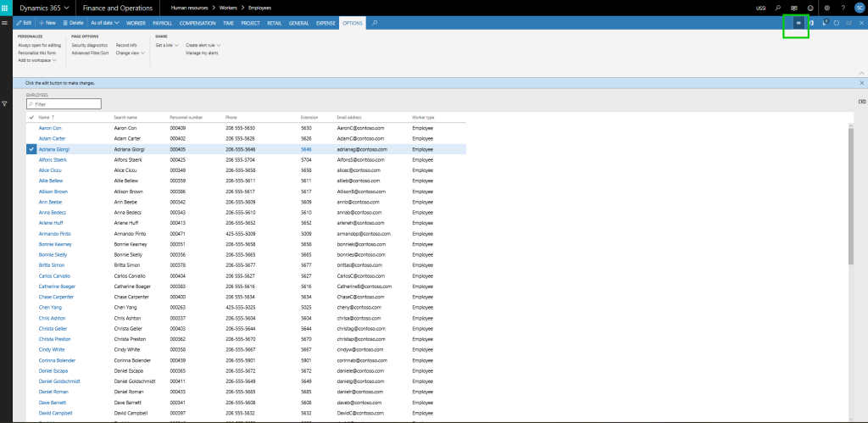Open the help question mark
The width and height of the screenshot is (868, 423).
coord(843,8)
